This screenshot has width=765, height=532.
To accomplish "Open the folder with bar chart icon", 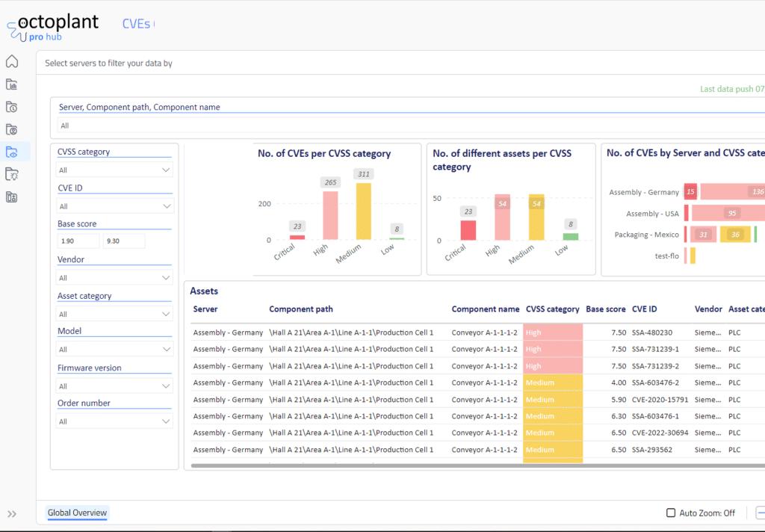I will pos(12,84).
